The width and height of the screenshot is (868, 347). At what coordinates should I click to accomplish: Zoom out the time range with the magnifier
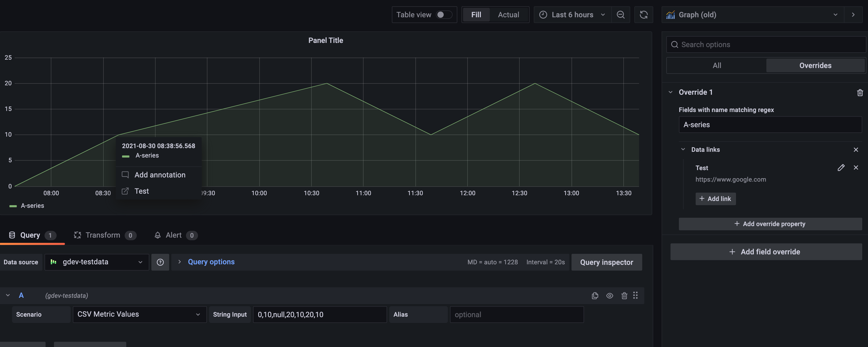point(621,14)
